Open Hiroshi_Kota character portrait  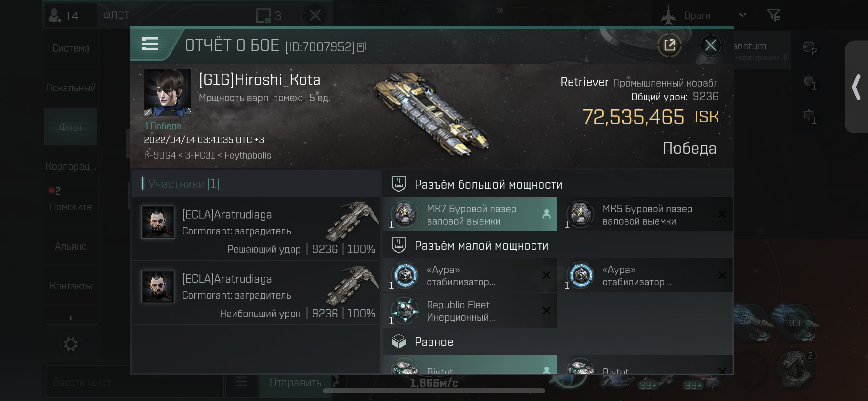click(168, 92)
